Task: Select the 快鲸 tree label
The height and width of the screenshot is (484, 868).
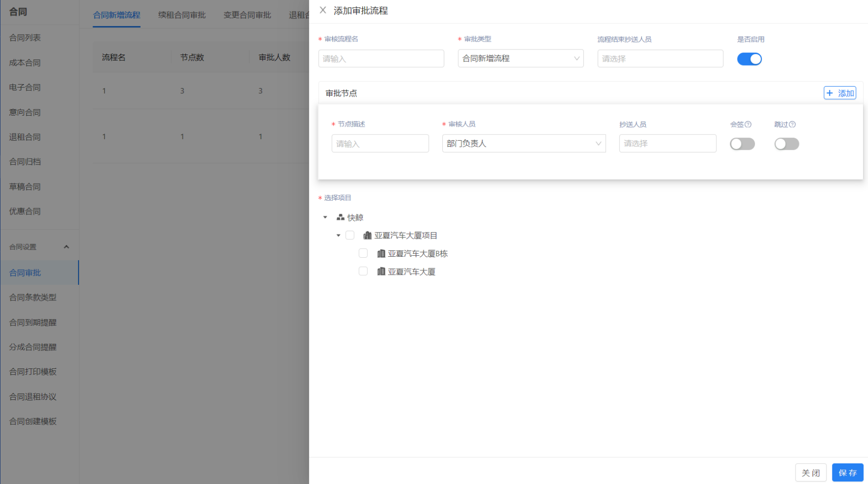Action: click(x=355, y=217)
